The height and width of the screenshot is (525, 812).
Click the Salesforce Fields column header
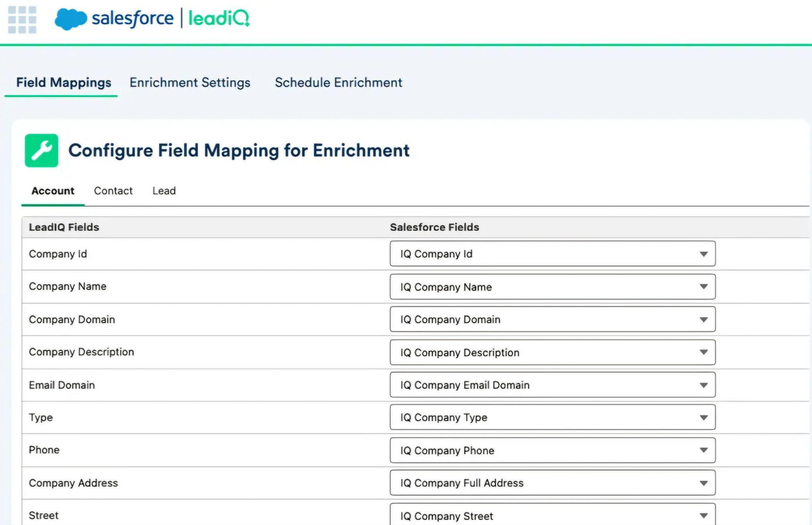(x=435, y=227)
